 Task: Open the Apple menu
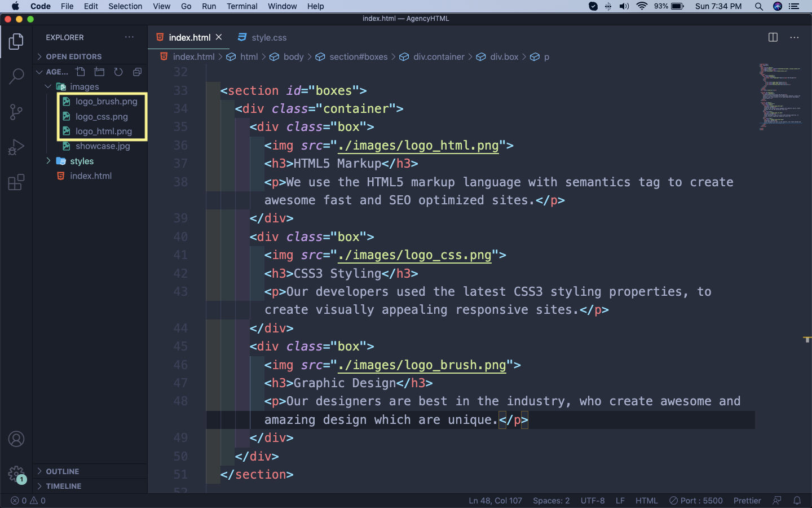coord(15,6)
